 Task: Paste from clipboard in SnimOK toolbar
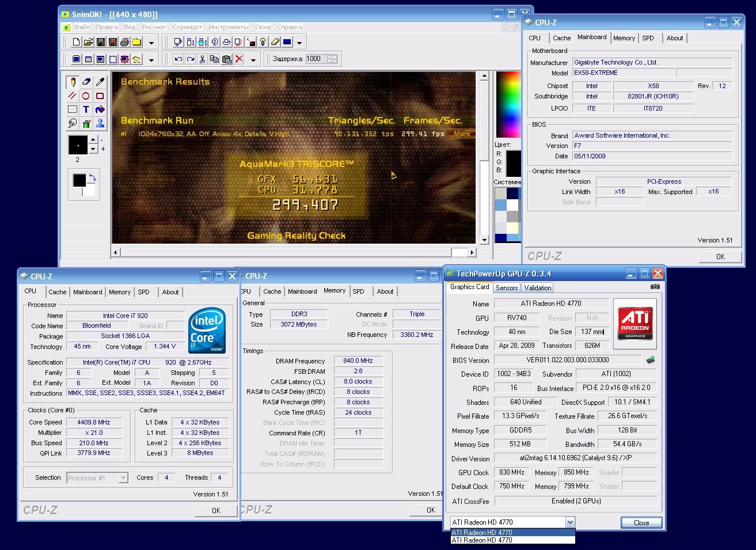226,59
